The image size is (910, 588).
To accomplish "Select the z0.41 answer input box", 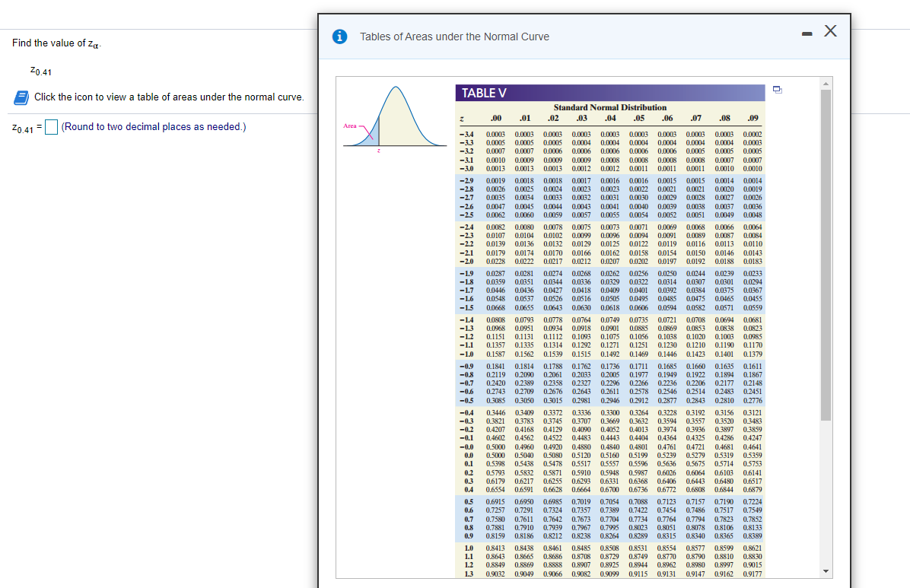I will click(51, 126).
